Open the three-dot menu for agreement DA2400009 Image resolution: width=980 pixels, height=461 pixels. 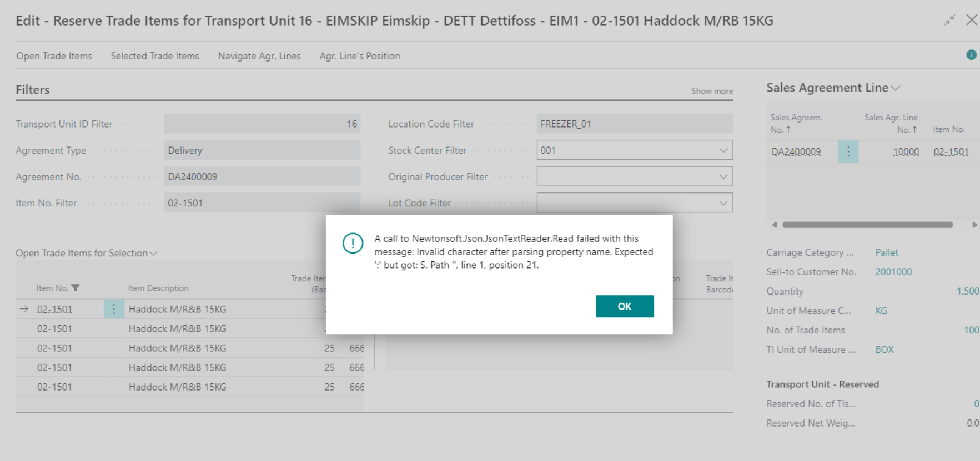coord(848,152)
